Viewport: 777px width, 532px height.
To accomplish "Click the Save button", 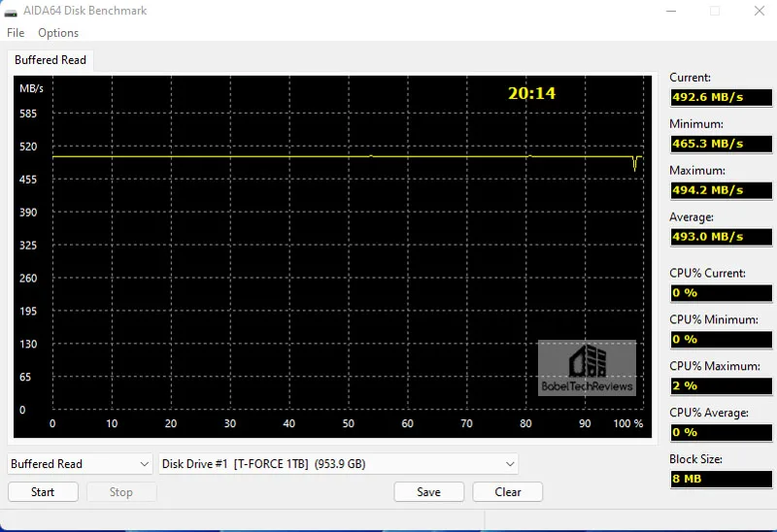I will (429, 492).
